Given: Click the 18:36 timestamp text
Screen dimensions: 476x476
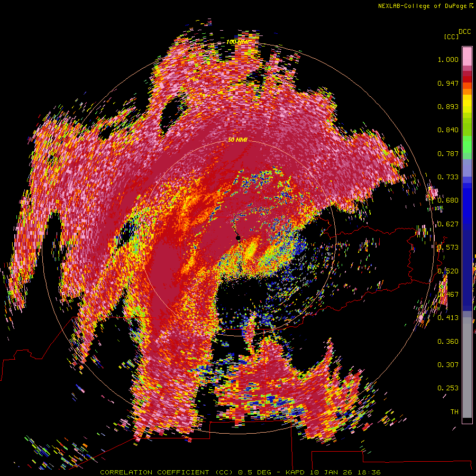Looking at the screenshot, I should tap(369, 472).
